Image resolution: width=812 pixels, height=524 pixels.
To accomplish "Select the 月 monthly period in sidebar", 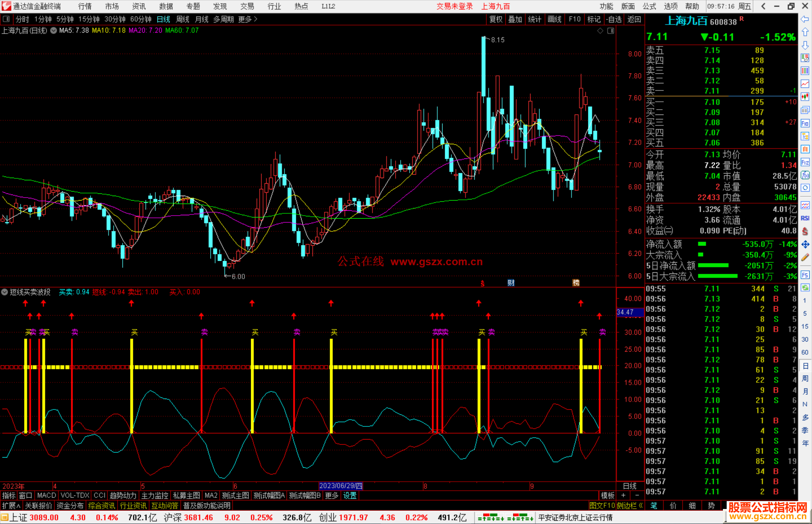I will pyautogui.click(x=805, y=391).
